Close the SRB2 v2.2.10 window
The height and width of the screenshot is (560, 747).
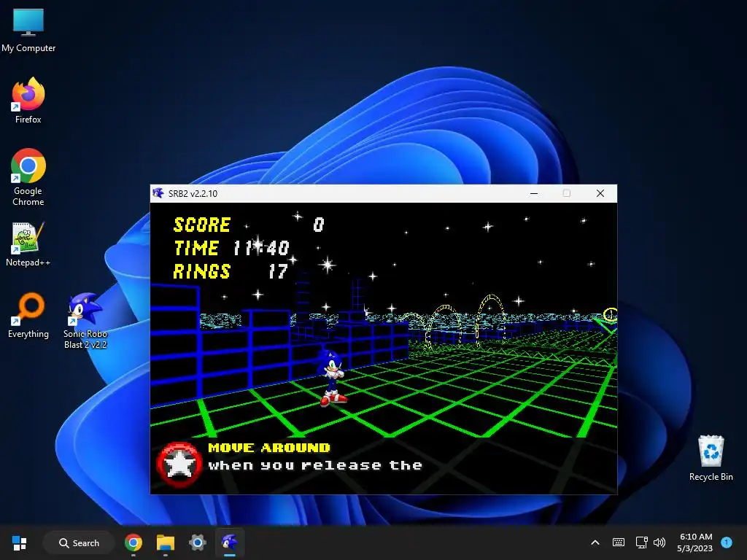pos(600,193)
